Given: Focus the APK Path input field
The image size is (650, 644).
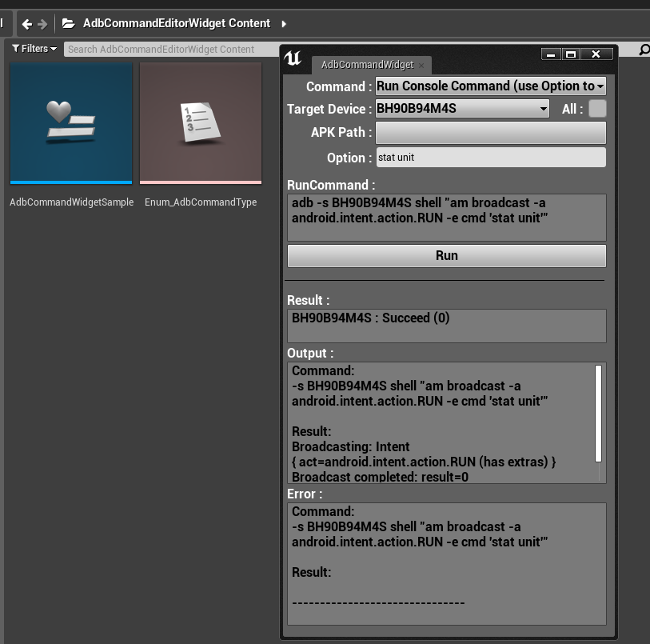Looking at the screenshot, I should tap(490, 132).
